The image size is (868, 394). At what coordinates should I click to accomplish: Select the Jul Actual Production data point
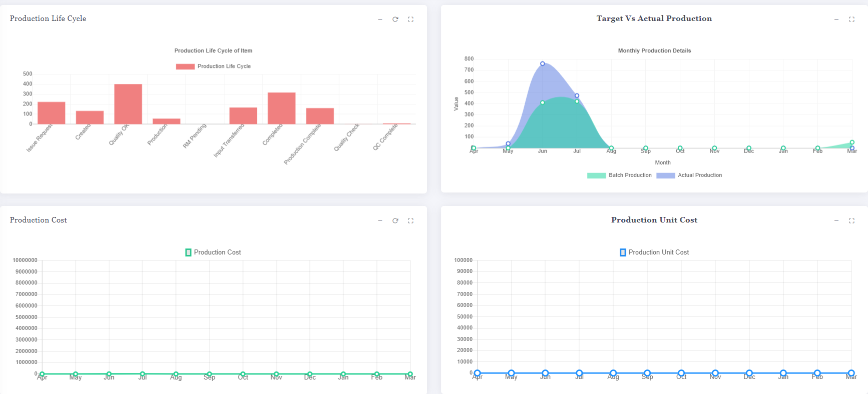point(577,95)
